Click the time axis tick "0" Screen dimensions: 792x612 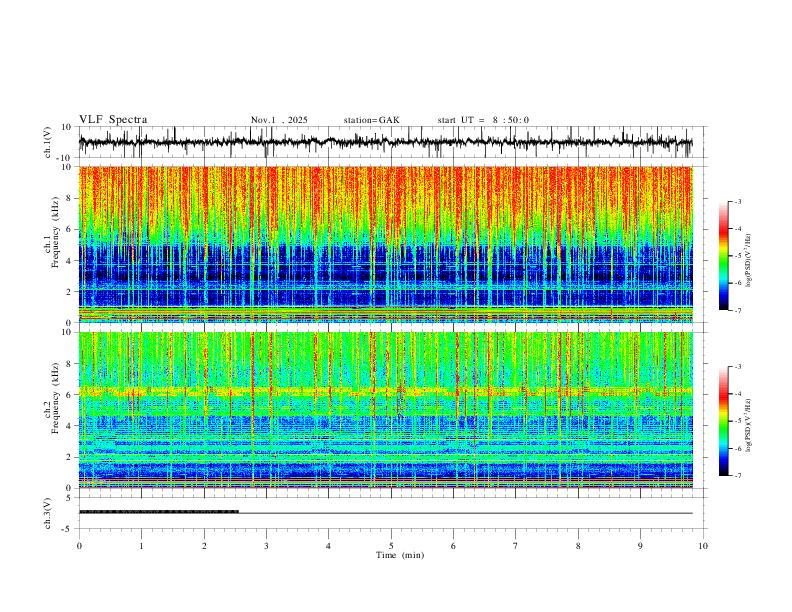click(x=79, y=546)
